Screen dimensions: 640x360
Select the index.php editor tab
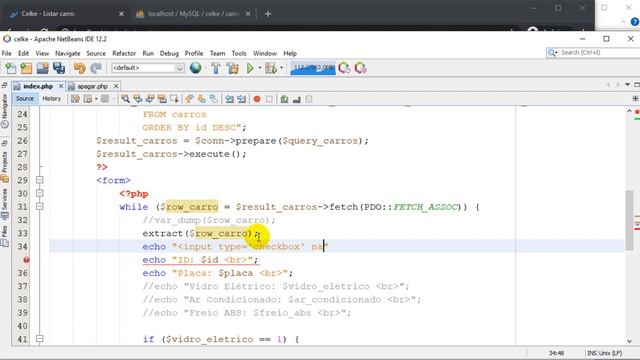(x=38, y=87)
